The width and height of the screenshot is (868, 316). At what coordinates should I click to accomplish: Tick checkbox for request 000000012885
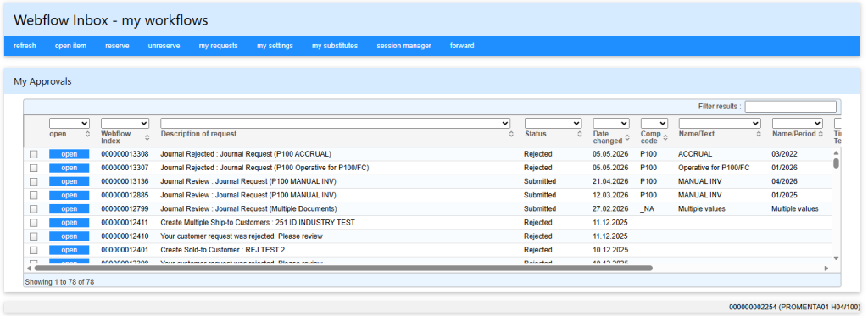tap(34, 196)
